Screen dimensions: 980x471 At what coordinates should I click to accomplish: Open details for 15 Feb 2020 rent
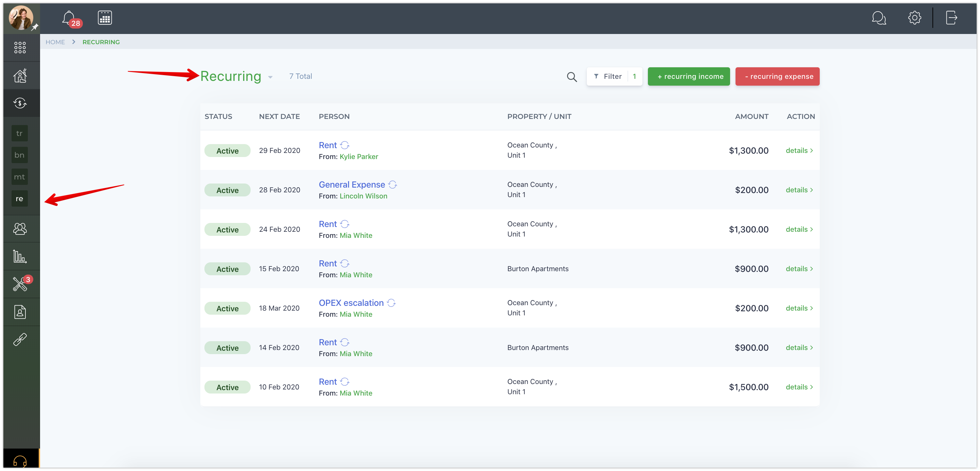(799, 269)
